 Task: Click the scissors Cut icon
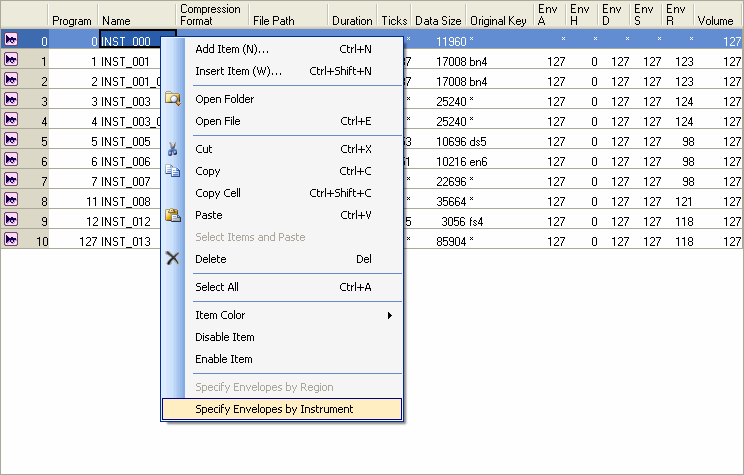[173, 149]
